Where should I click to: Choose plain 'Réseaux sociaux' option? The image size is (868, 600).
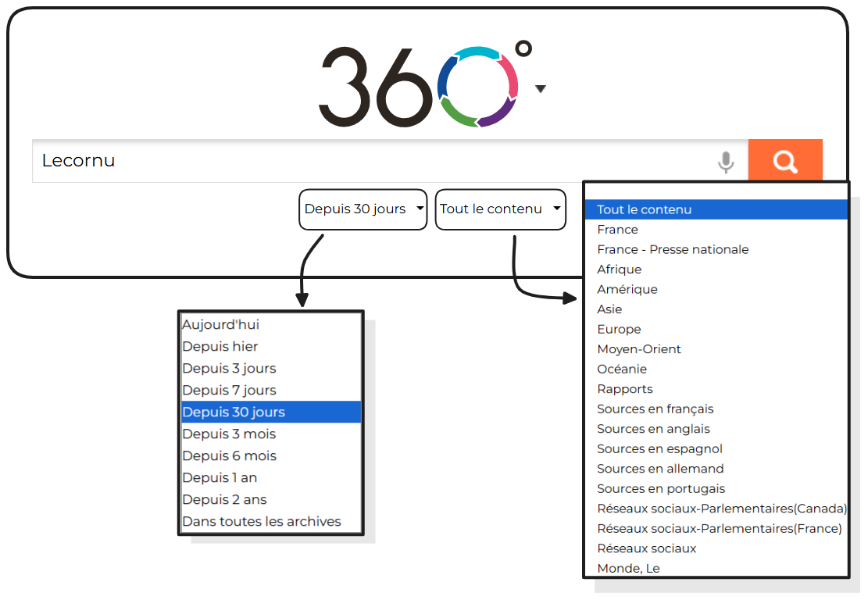tap(716, 548)
